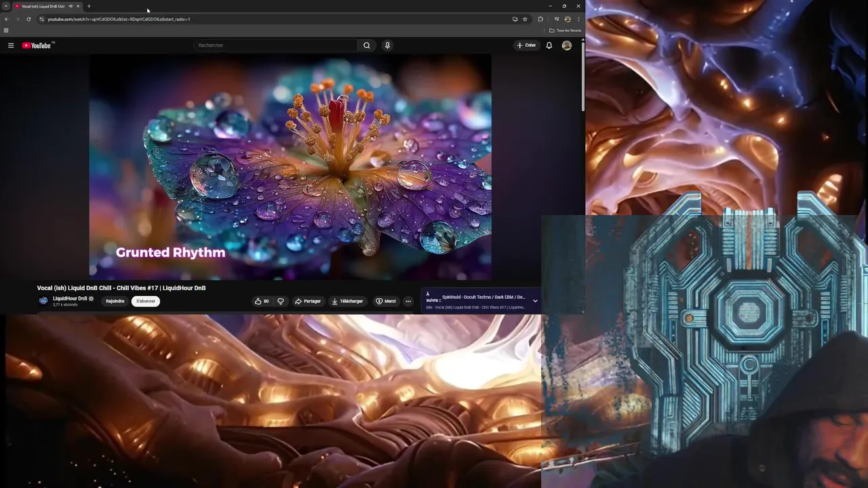This screenshot has width=868, height=488.
Task: Open the Créer menu
Action: tap(526, 45)
